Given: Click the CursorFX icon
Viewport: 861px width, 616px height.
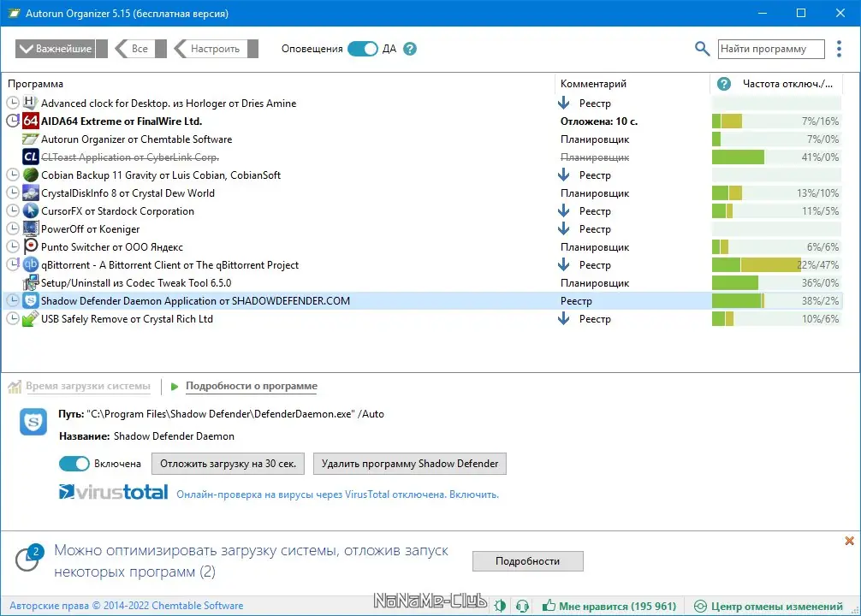Looking at the screenshot, I should tap(31, 210).
